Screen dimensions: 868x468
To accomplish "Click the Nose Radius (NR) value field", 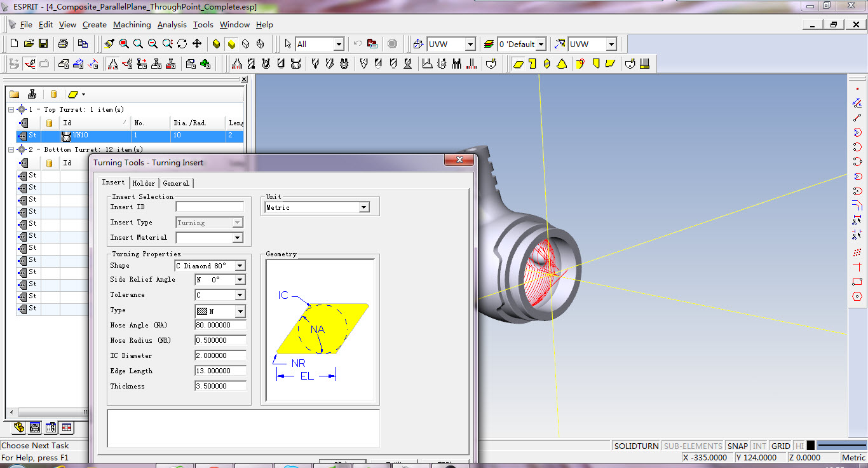I will point(220,340).
